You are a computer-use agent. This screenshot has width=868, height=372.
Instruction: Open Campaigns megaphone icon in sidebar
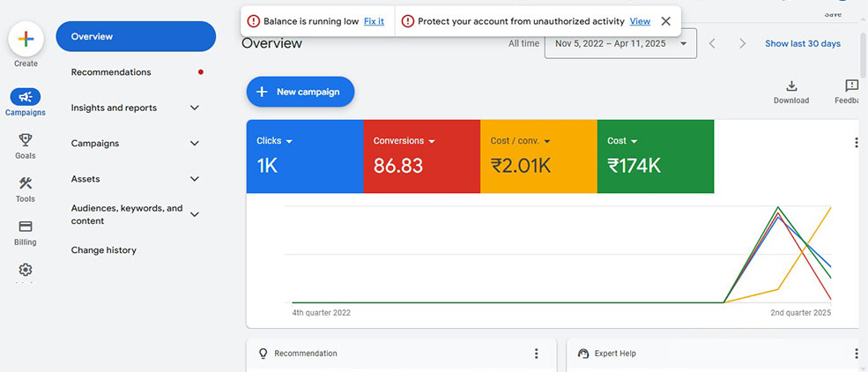26,97
